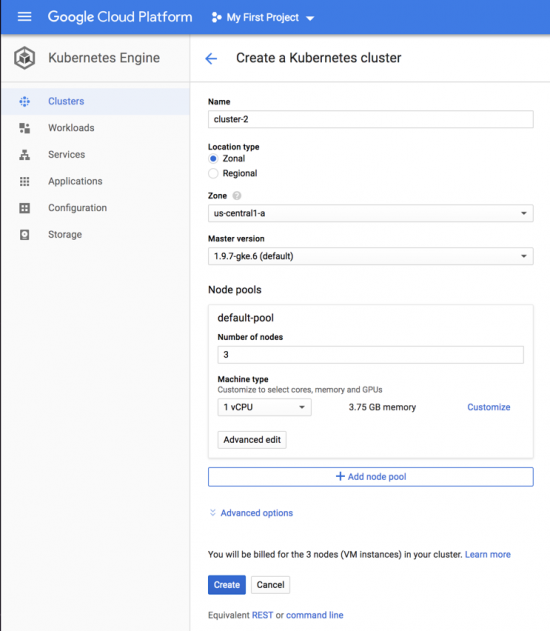Viewport: 550px width, 631px height.
Task: Click the Number of nodes field
Action: tap(371, 355)
